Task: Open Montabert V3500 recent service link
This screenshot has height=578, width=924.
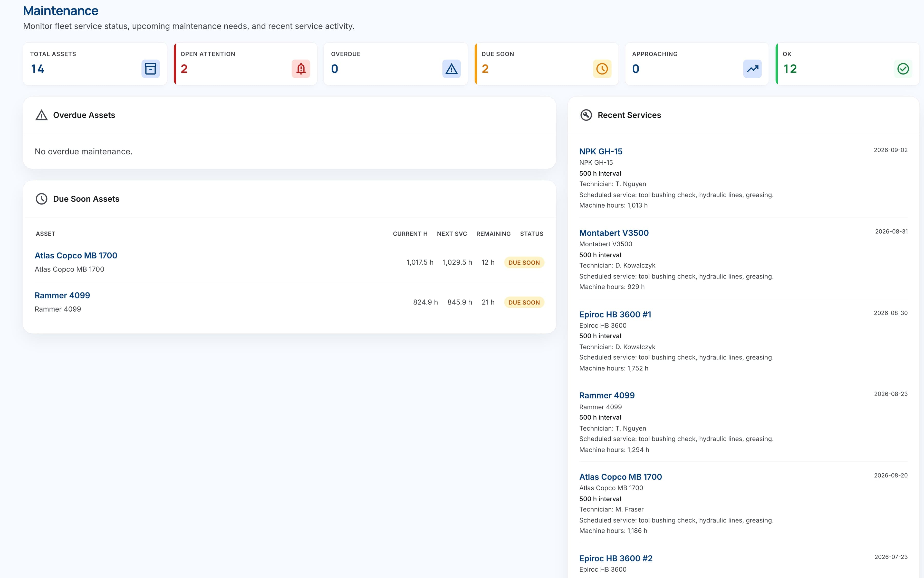Action: click(614, 233)
